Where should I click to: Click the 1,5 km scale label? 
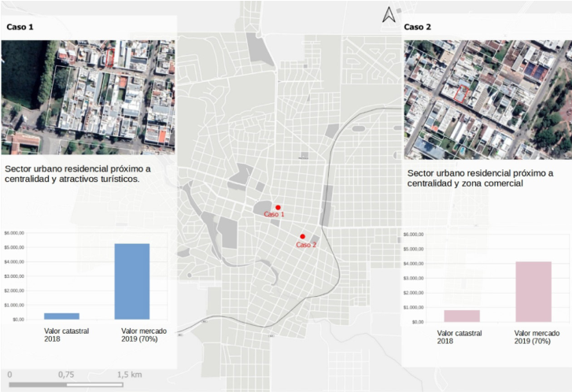pyautogui.click(x=130, y=374)
